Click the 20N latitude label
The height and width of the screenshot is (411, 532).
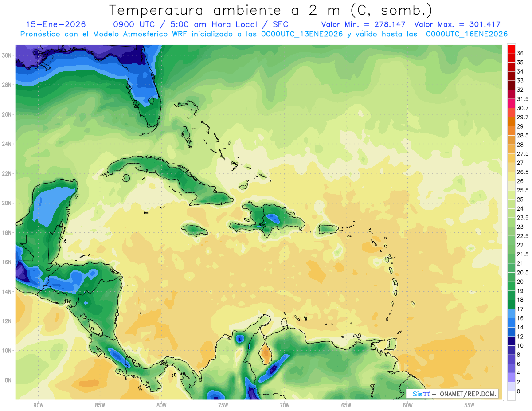coord(7,203)
